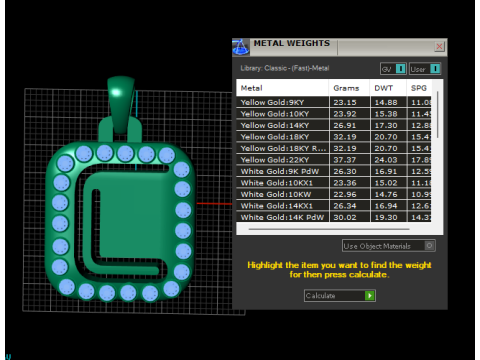480x360 pixels.
Task: Click the Calculate button
Action: click(340, 296)
